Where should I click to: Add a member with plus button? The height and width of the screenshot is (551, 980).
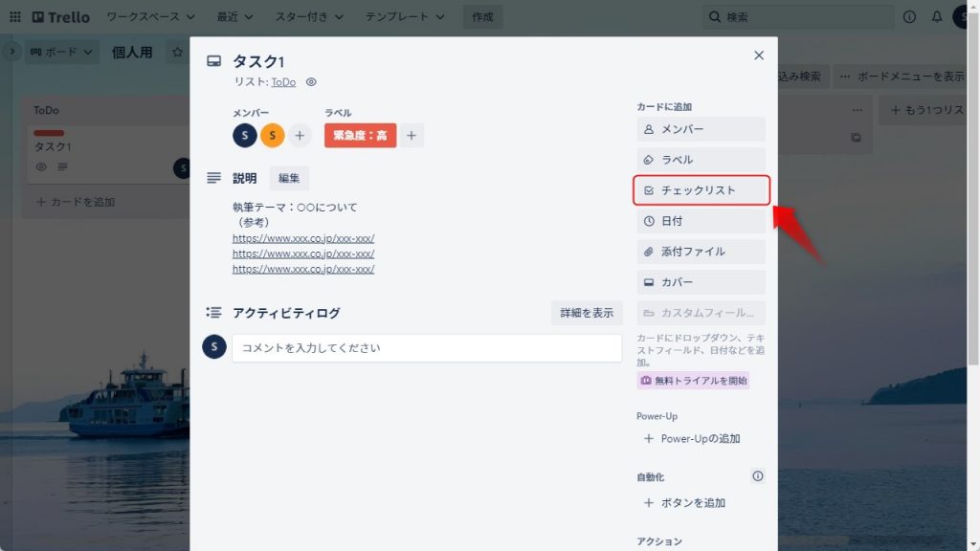(300, 136)
